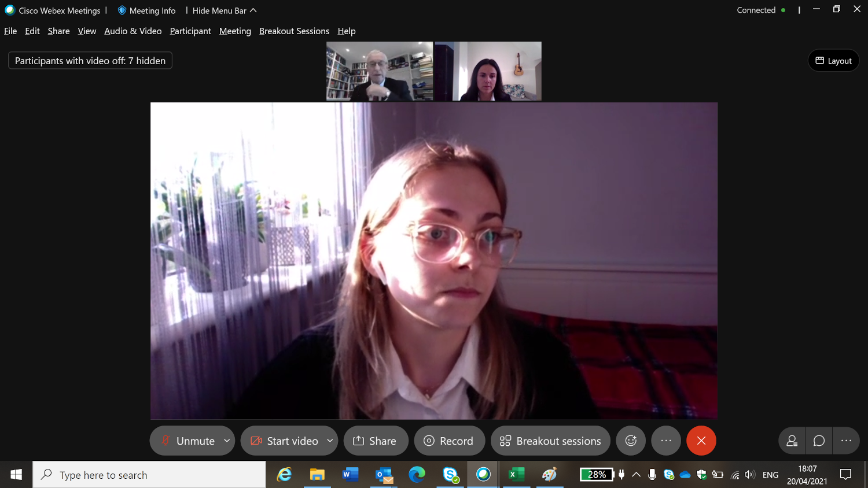The width and height of the screenshot is (868, 488).
Task: Start recording with Record button
Action: click(x=449, y=441)
